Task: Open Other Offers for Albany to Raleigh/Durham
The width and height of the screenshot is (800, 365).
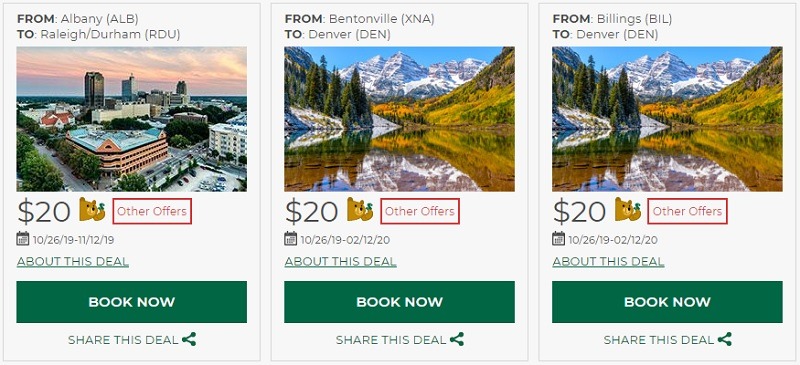Action: coord(152,211)
